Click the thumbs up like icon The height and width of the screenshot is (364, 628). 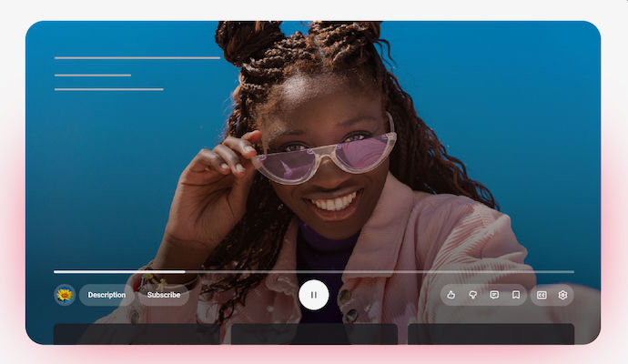(451, 295)
